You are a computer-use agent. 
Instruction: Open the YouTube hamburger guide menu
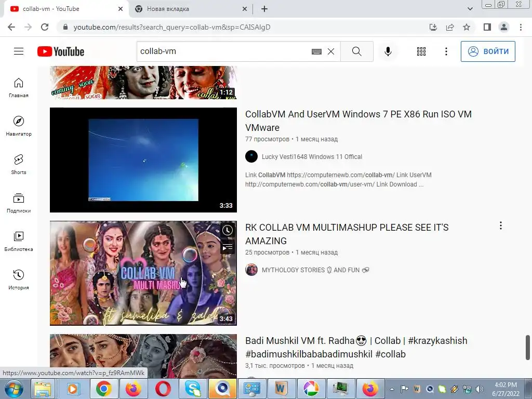coord(19,51)
